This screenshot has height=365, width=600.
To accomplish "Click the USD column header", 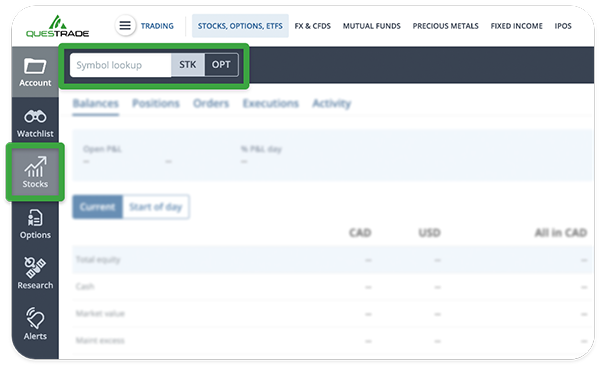I will [x=429, y=233].
